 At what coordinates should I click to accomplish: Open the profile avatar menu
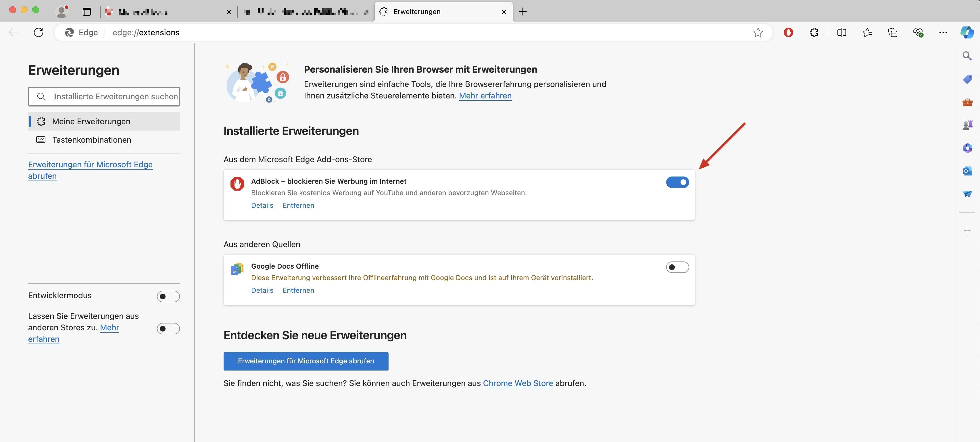(x=62, y=11)
